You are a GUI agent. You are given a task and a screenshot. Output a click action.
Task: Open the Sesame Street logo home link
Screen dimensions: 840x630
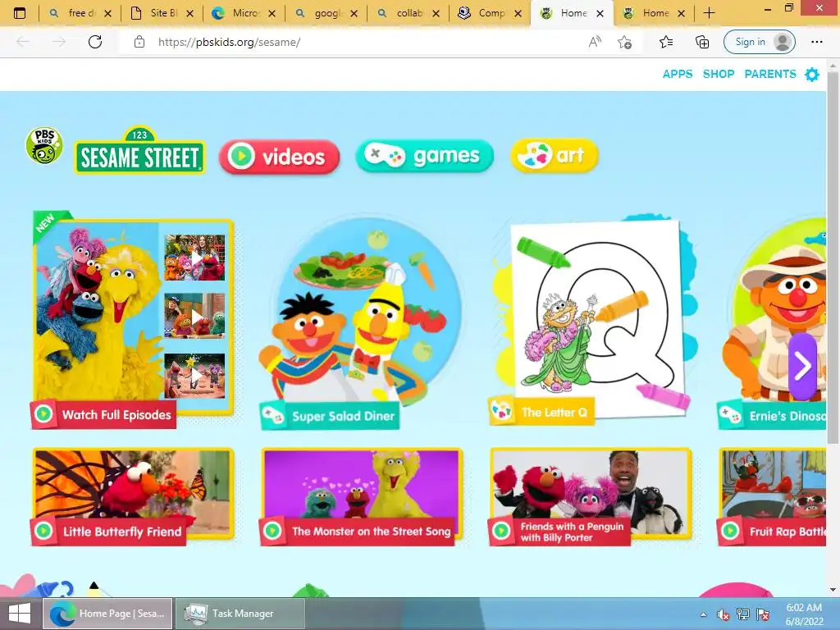click(139, 151)
